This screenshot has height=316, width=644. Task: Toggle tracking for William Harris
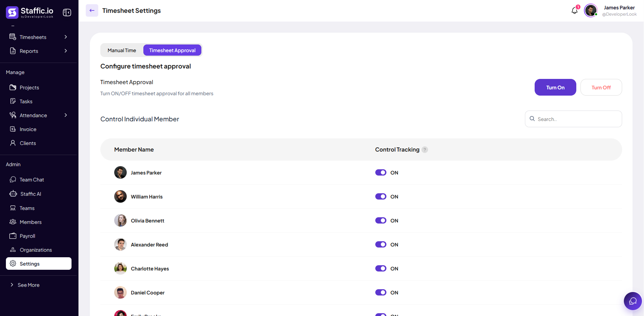pos(381,196)
